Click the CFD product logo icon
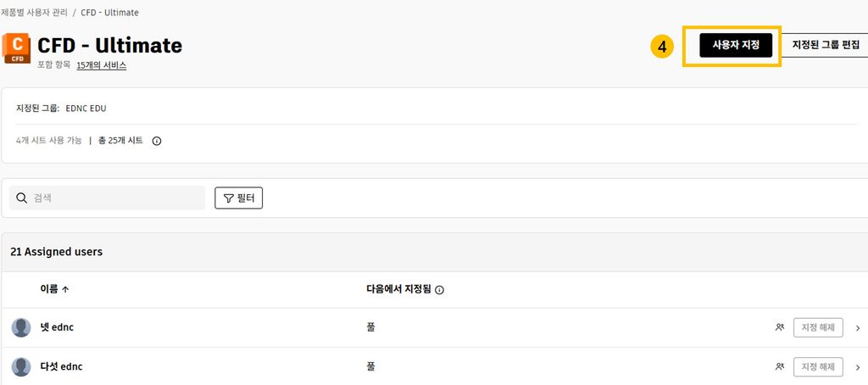 pyautogui.click(x=17, y=48)
